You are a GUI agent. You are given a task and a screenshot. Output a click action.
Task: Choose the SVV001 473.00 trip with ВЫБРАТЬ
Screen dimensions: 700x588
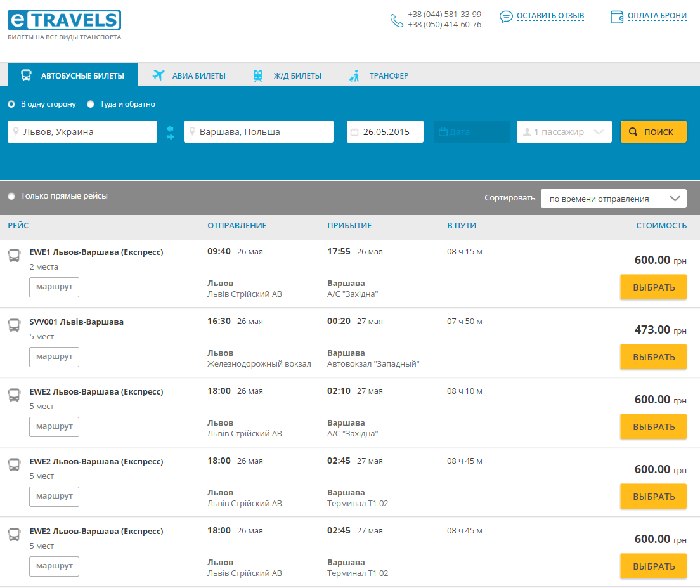[654, 356]
